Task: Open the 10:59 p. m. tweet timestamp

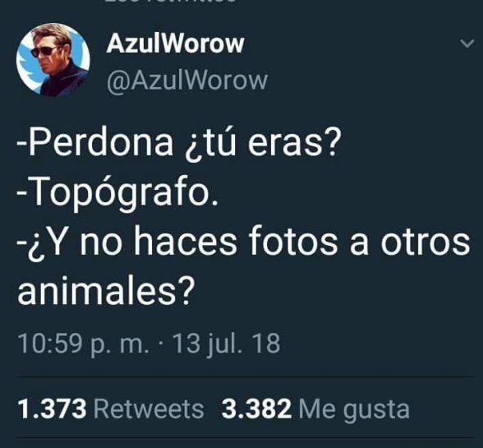Action: coord(84,343)
